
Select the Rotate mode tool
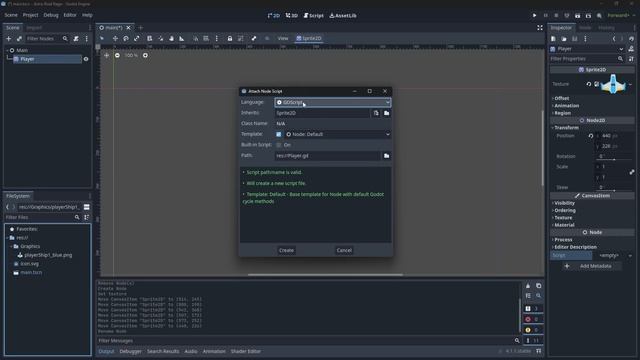point(126,38)
